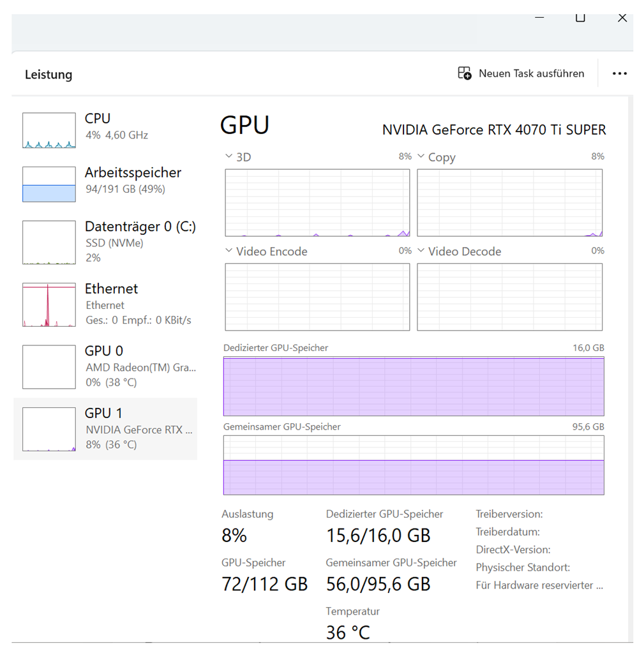Click the Gemeinsamer GPU-Speicher usage graph

(x=414, y=465)
